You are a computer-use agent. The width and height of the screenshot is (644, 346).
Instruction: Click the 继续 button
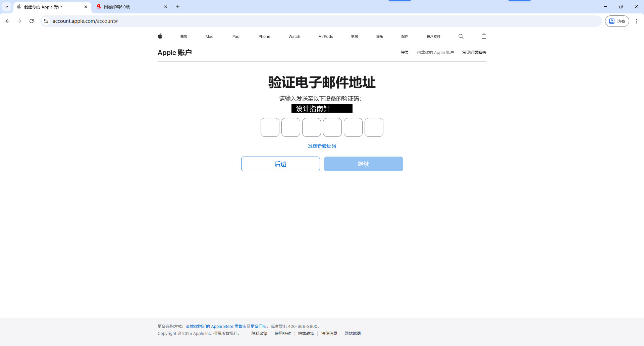[364, 164]
